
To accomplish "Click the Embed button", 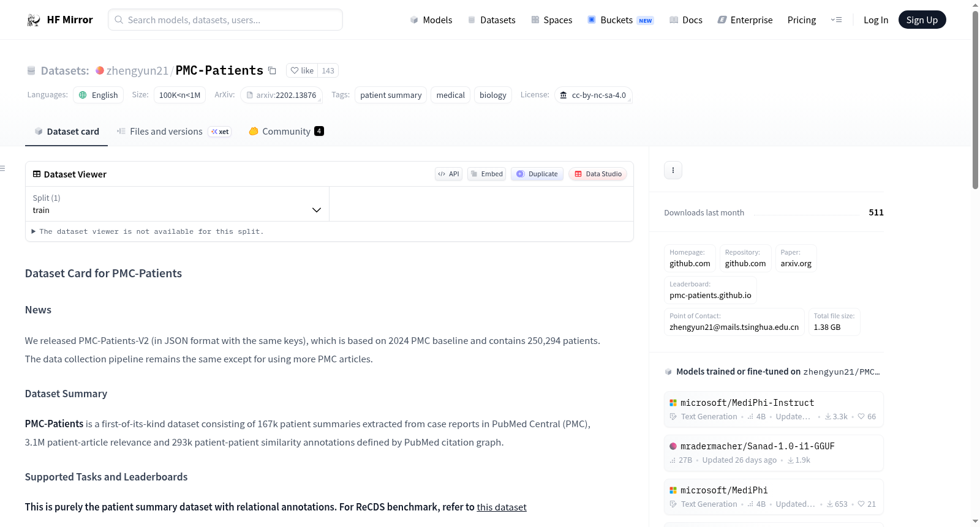I will click(x=487, y=174).
